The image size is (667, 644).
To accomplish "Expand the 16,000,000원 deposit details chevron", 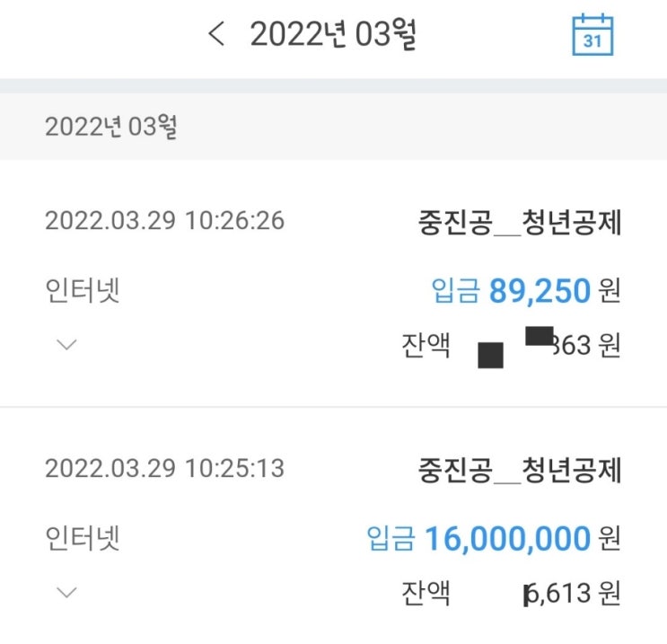I will (67, 592).
